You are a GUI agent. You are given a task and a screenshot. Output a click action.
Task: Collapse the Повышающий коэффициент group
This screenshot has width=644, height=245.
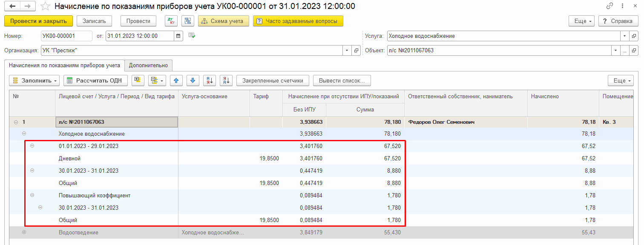point(32,196)
